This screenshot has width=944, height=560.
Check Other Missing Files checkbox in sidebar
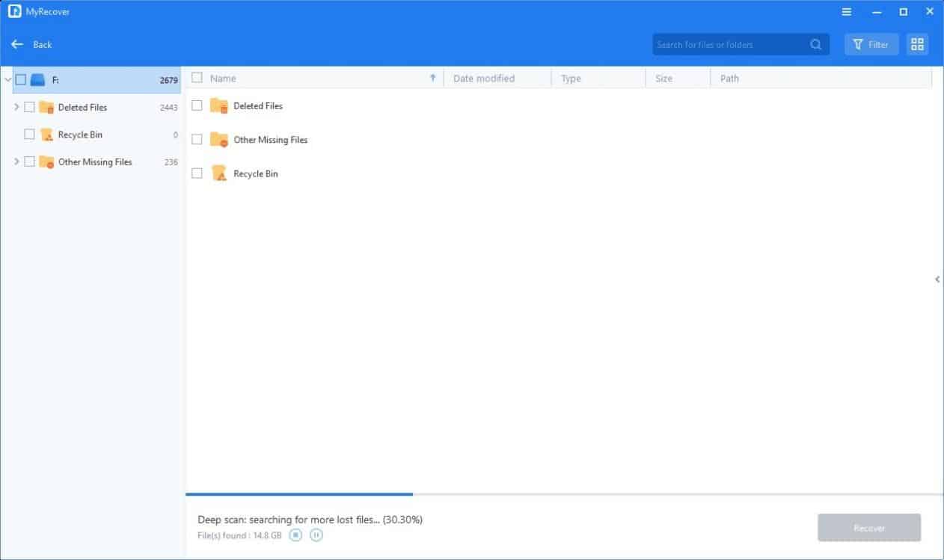[x=29, y=161]
